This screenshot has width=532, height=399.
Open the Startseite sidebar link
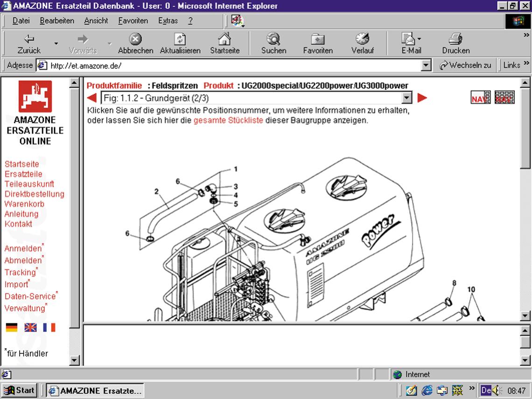click(22, 164)
